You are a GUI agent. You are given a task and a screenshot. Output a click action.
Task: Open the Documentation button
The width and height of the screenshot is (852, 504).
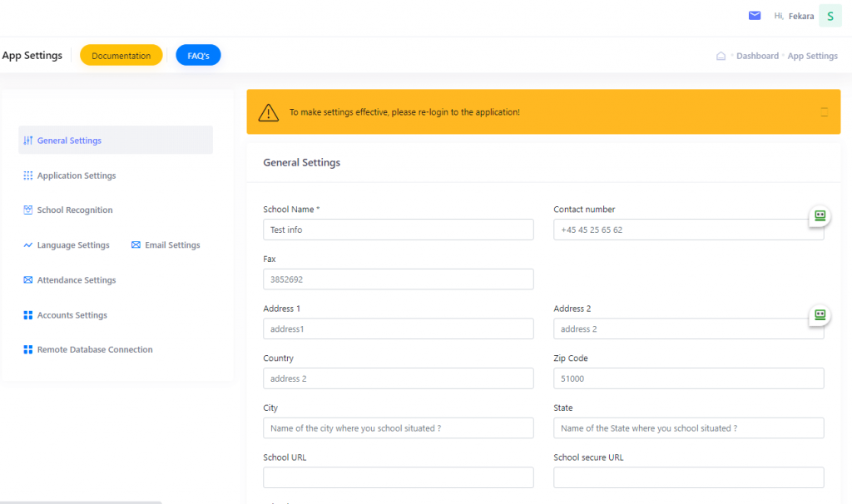point(121,56)
